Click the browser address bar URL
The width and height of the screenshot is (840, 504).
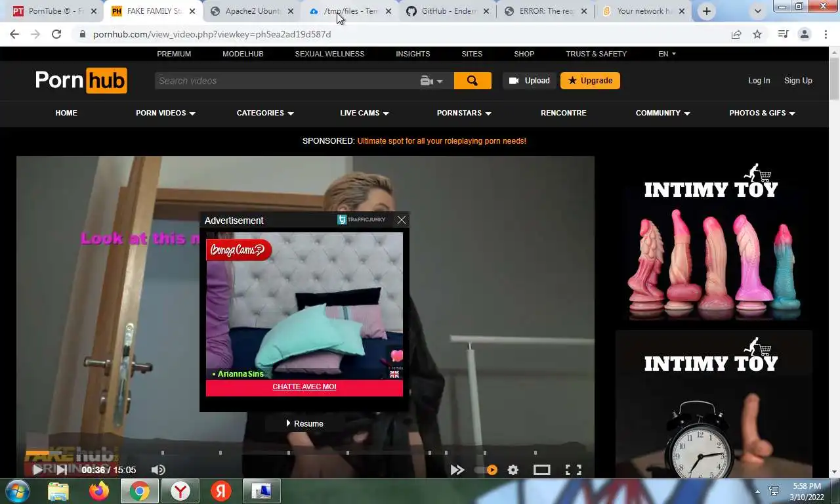212,34
